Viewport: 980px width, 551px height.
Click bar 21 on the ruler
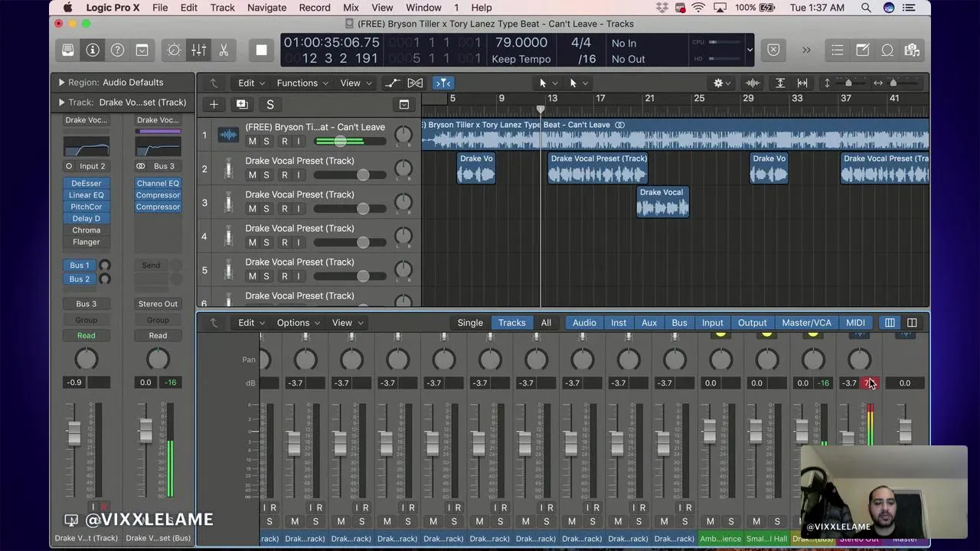(x=648, y=98)
